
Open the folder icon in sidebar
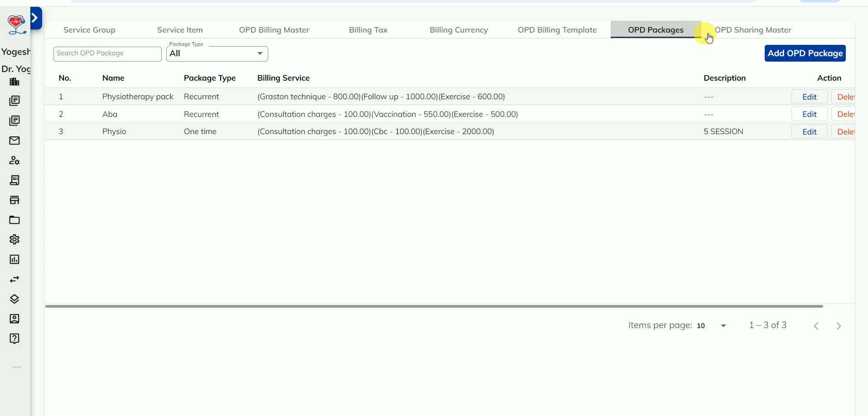pos(14,220)
